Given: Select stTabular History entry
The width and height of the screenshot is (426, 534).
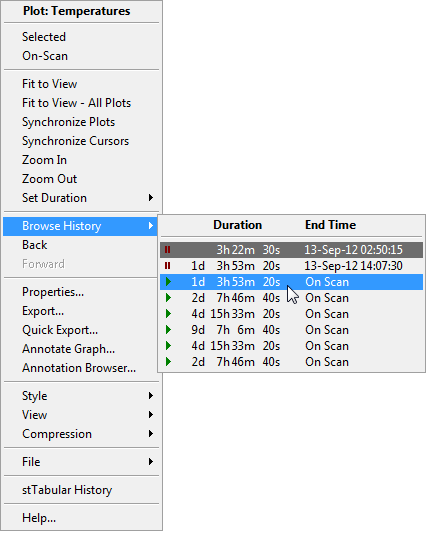Looking at the screenshot, I should [x=67, y=490].
